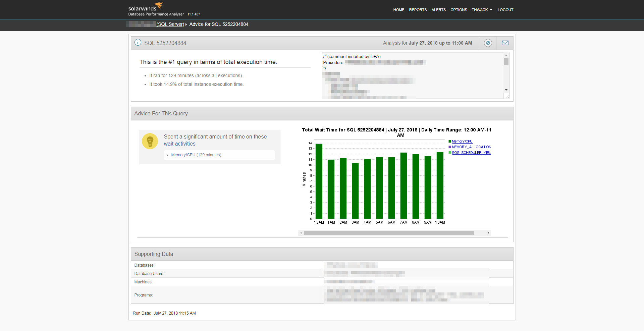Open the info icon beside SQL 5252204884
The image size is (644, 331).
click(x=138, y=43)
